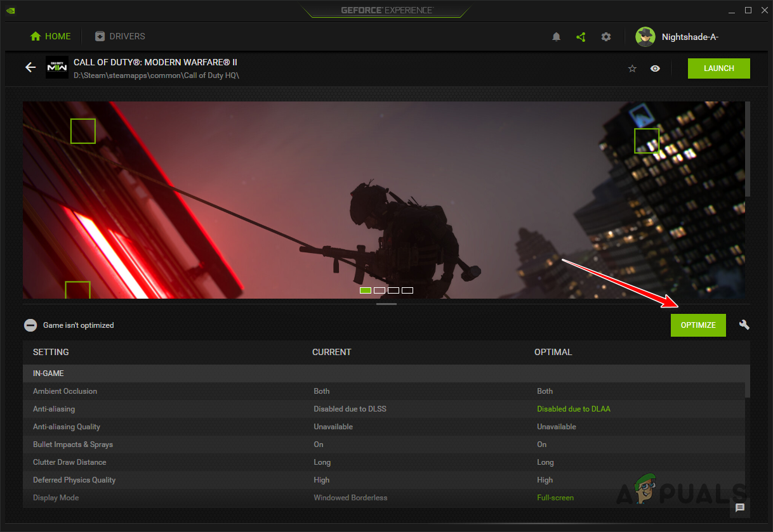The height and width of the screenshot is (532, 773).
Task: Go to the HOME tab
Action: coord(50,36)
